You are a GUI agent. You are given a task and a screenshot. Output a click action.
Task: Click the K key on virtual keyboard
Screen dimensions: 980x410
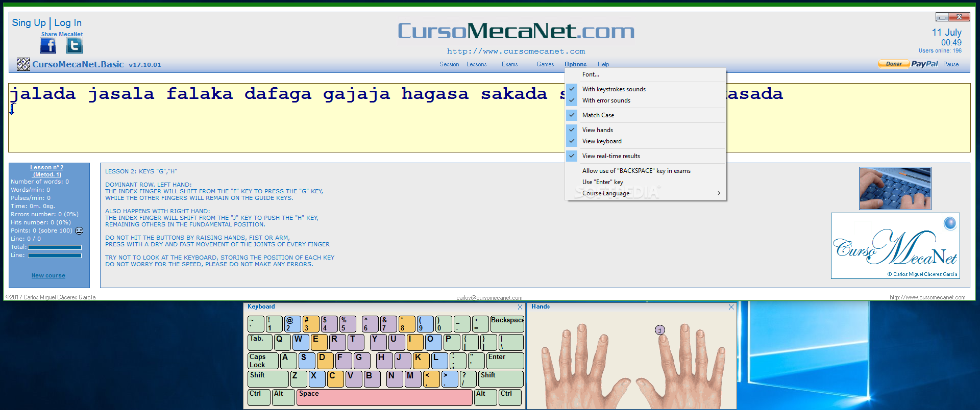pos(421,361)
